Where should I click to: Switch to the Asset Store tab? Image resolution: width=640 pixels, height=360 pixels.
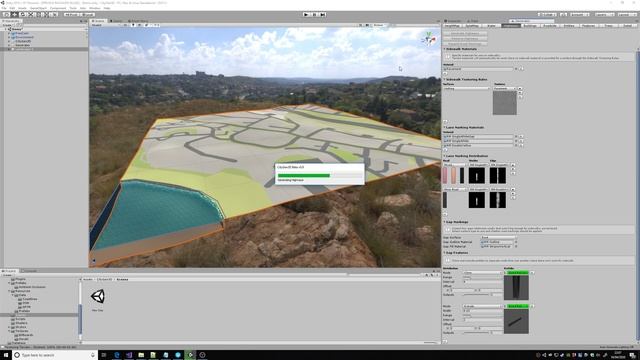tap(138, 21)
